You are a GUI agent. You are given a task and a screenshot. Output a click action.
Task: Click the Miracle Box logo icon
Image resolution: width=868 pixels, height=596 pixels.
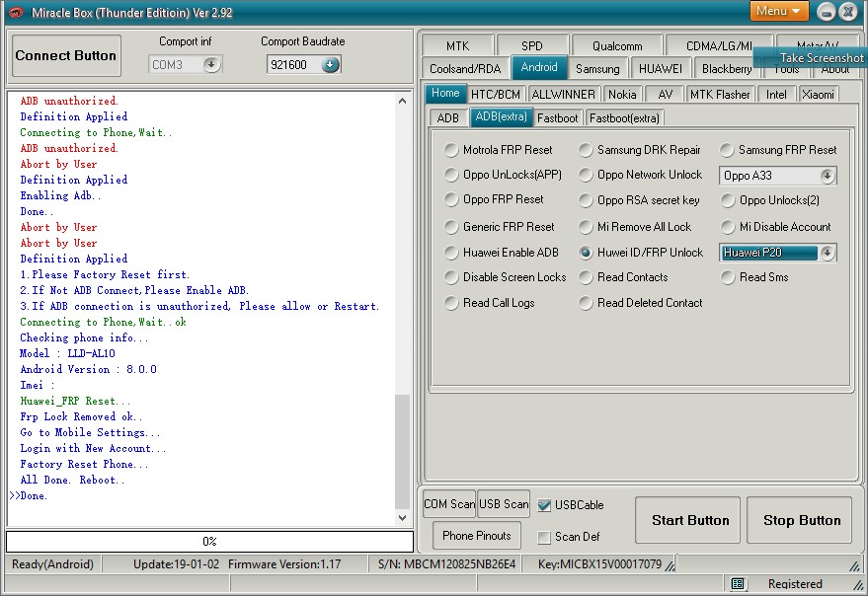[x=16, y=12]
